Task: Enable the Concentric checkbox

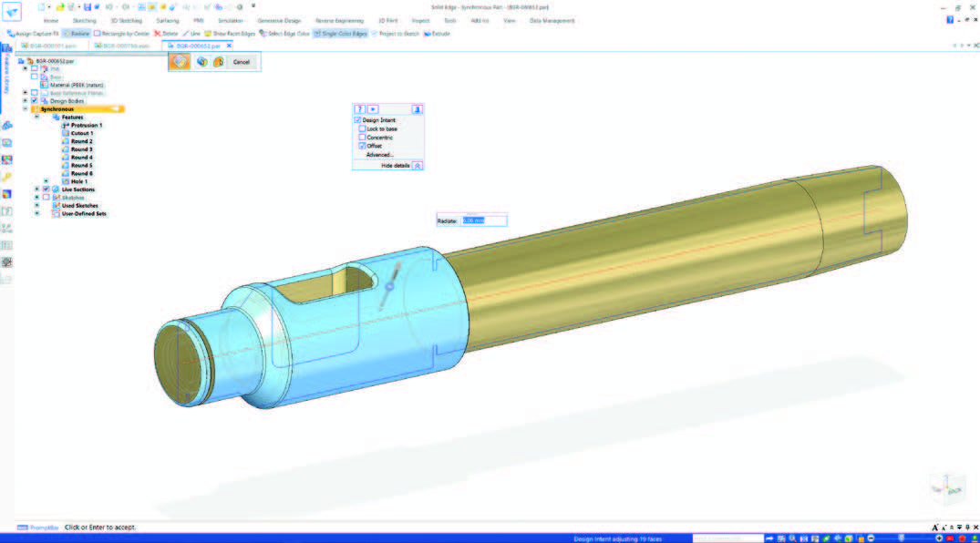Action: [x=363, y=138]
